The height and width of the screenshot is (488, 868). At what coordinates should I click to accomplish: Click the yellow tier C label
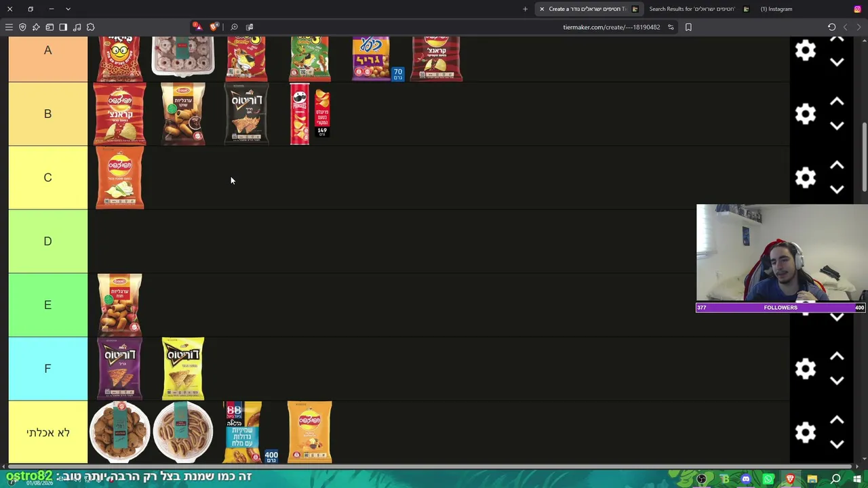point(47,178)
